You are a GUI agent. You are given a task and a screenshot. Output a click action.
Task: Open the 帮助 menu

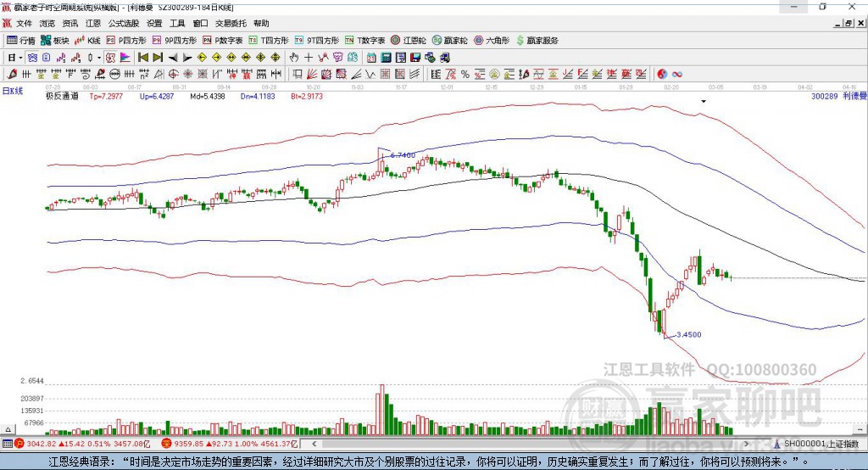[x=261, y=23]
